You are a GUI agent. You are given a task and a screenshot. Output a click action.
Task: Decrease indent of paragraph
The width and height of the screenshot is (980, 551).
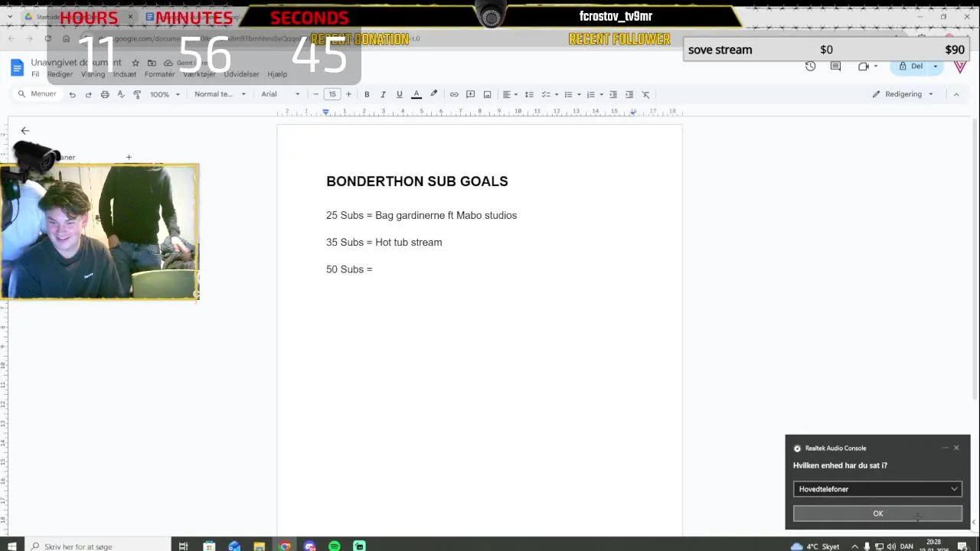[x=613, y=94]
